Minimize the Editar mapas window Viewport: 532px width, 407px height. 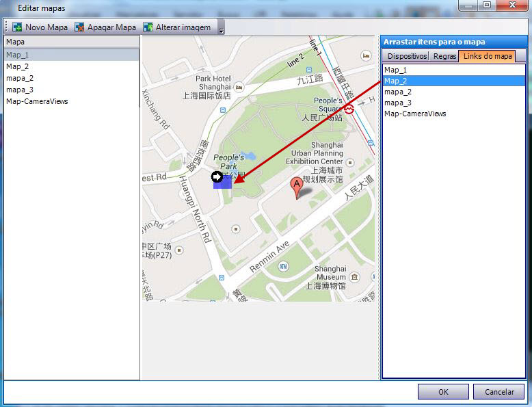pos(468,5)
